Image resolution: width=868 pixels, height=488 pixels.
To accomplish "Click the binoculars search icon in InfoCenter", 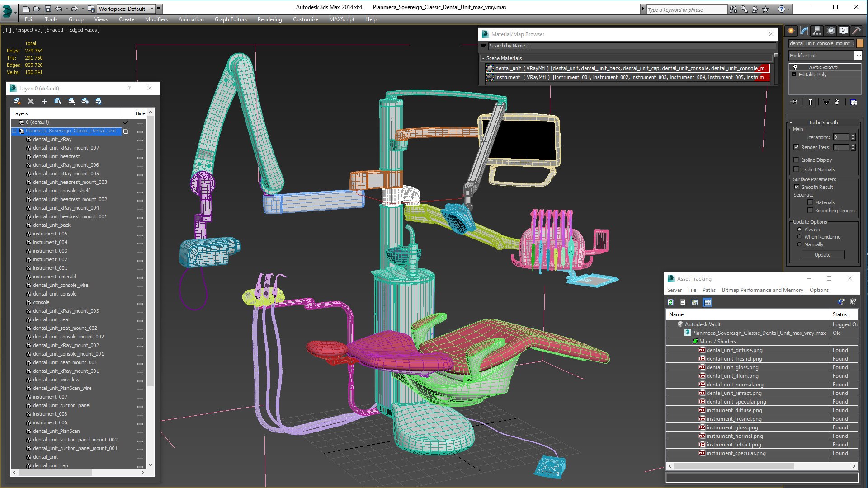I will tap(733, 9).
